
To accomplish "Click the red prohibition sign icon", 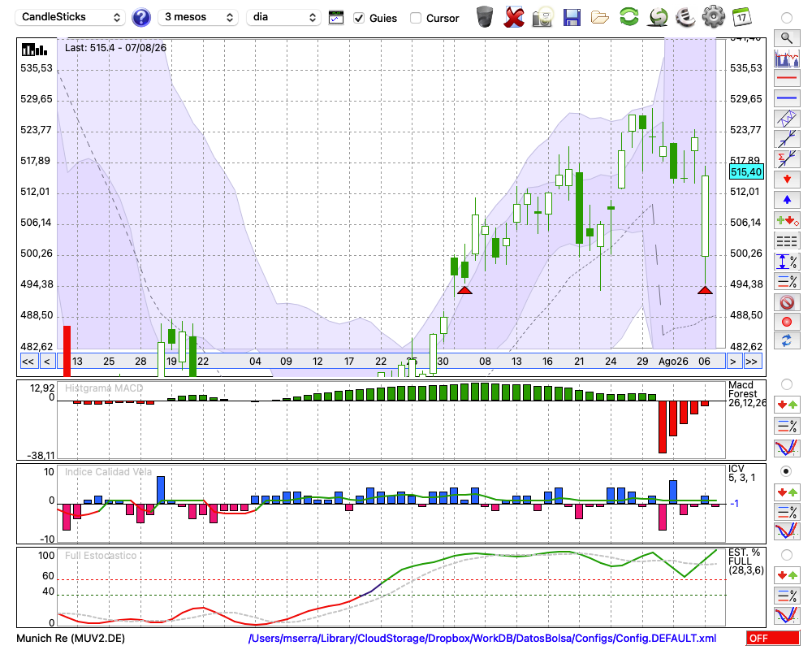I will [x=787, y=301].
